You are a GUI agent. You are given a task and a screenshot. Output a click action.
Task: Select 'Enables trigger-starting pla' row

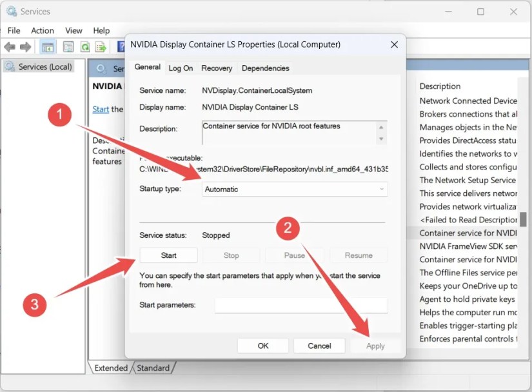468,326
